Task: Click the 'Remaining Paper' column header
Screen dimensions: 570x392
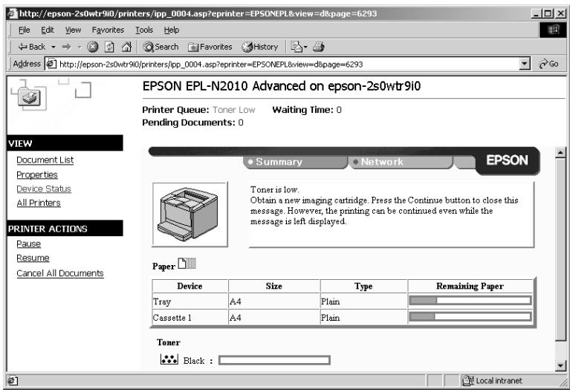Action: click(x=470, y=287)
